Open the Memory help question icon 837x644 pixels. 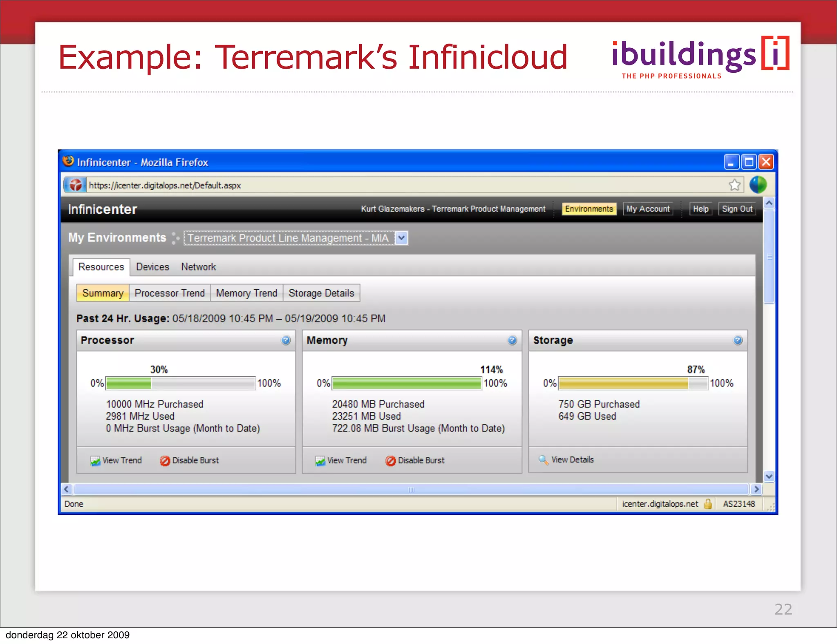[512, 340]
